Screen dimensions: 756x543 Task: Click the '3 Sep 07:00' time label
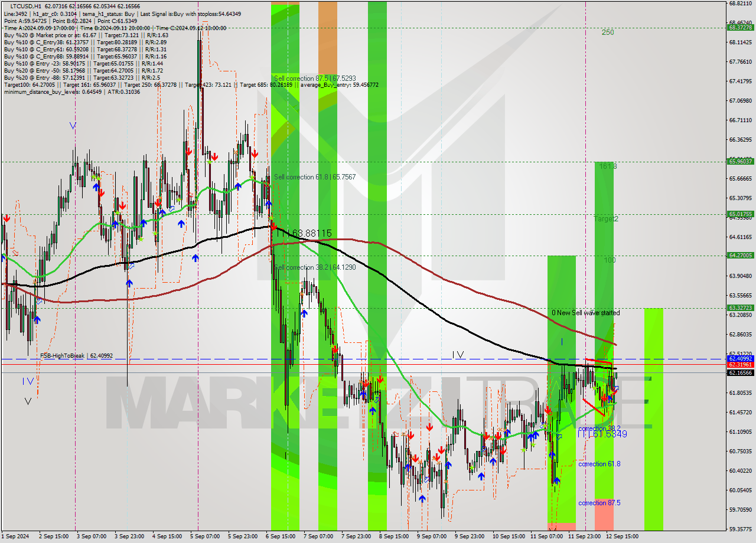(91, 537)
